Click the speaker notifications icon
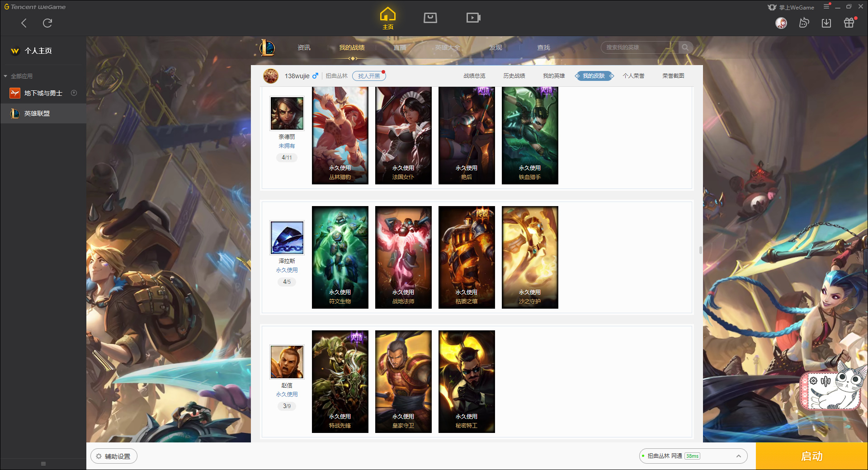This screenshot has height=470, width=868. point(804,23)
